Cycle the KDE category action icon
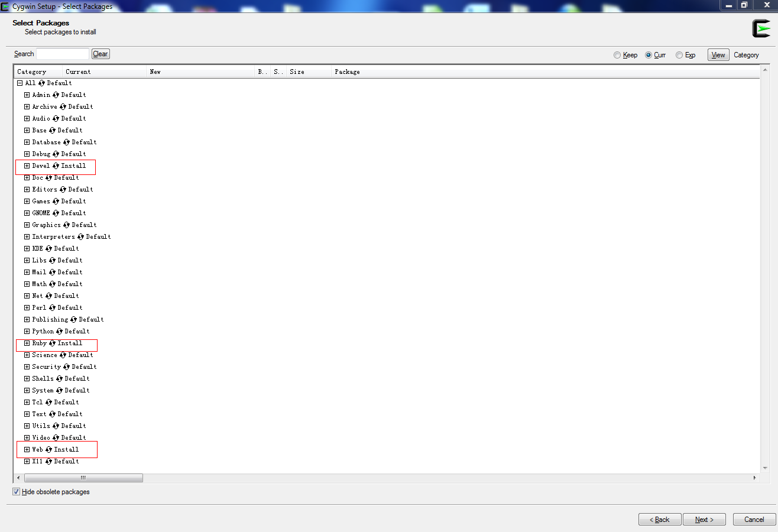Screen dimensions: 778x532 point(48,249)
